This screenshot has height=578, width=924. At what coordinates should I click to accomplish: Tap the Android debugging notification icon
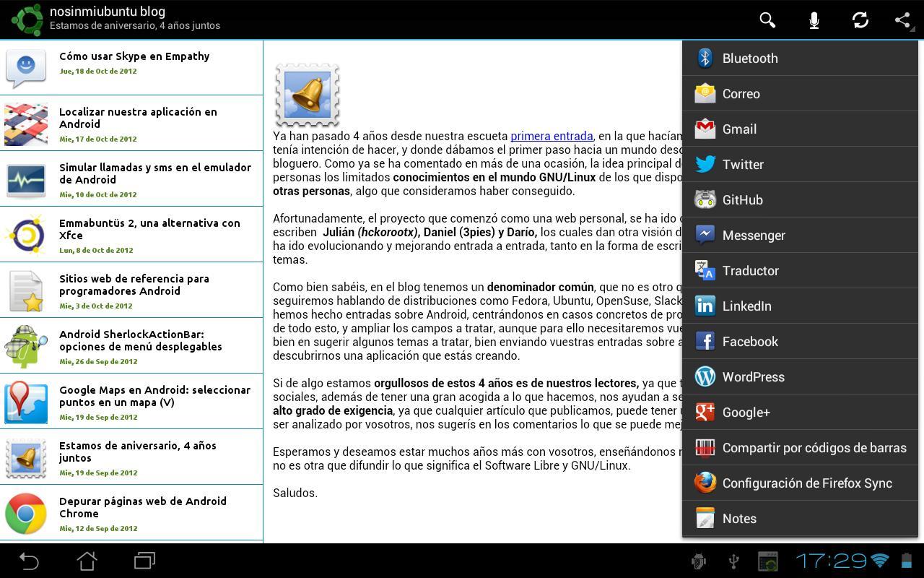coord(698,561)
